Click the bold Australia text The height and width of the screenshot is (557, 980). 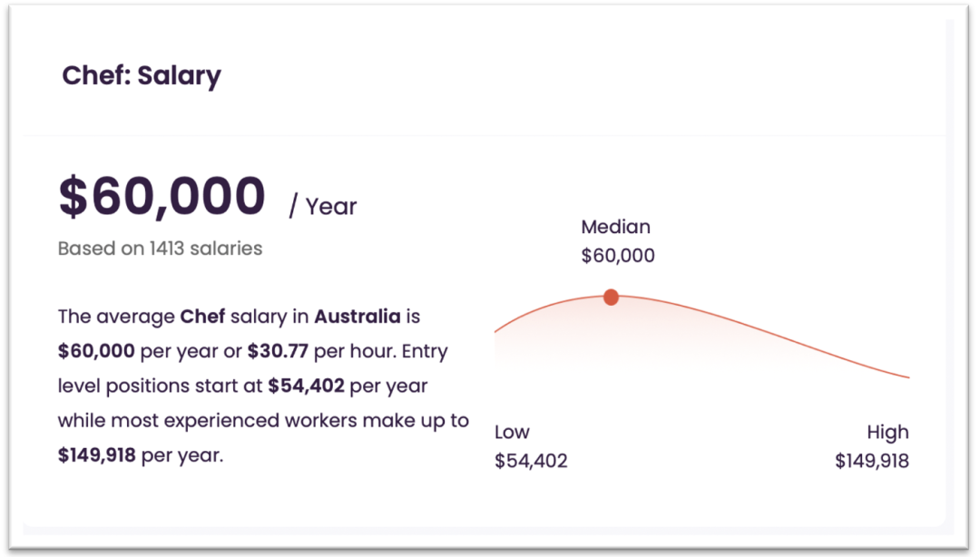pos(357,317)
